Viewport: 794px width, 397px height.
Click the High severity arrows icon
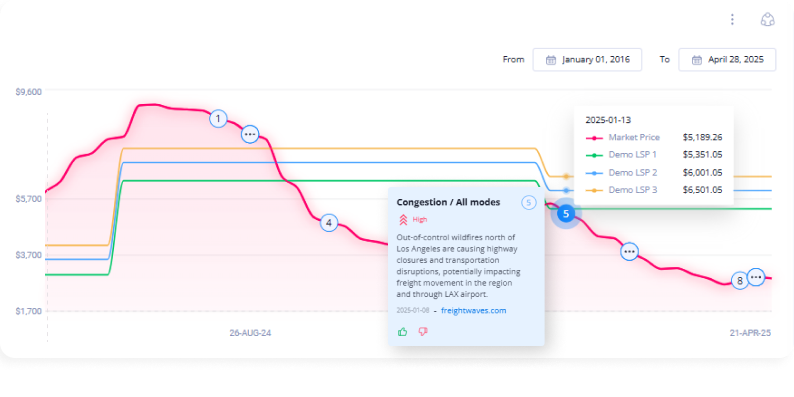click(x=403, y=219)
